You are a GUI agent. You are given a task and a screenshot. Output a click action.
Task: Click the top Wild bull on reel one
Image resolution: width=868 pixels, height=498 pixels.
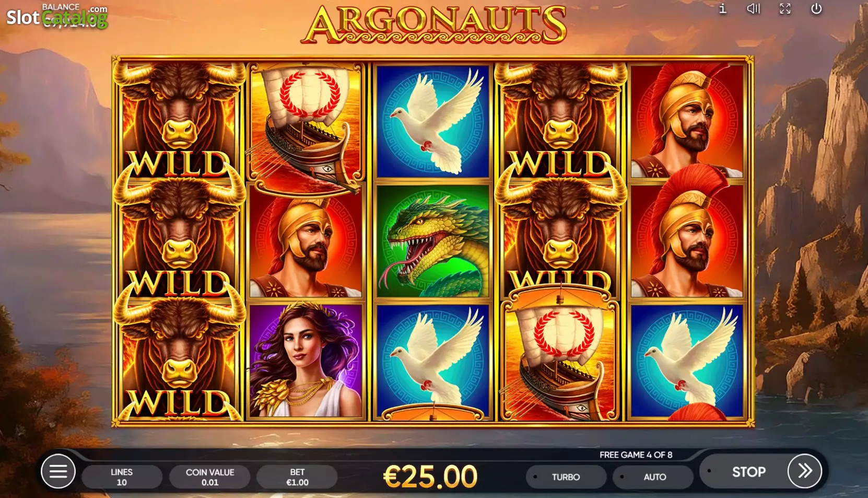point(179,121)
